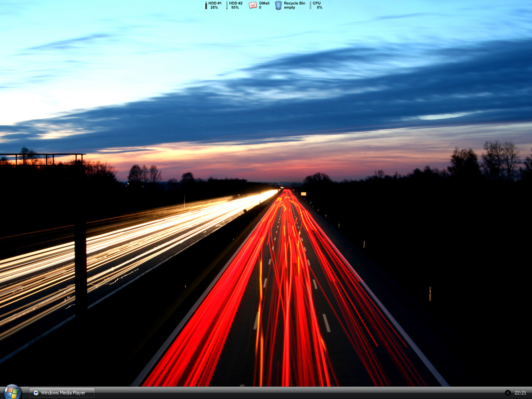The image size is (532, 399).
Task: Click the Windows Media Player taskbar button
Action: point(62,393)
